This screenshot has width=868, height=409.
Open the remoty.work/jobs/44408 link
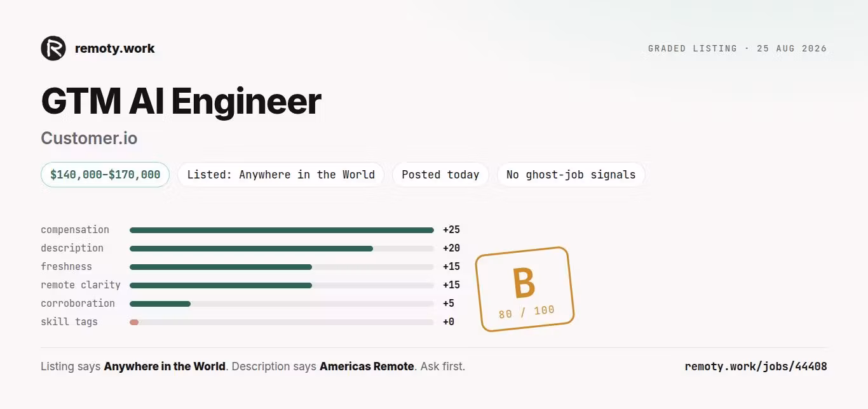(756, 366)
